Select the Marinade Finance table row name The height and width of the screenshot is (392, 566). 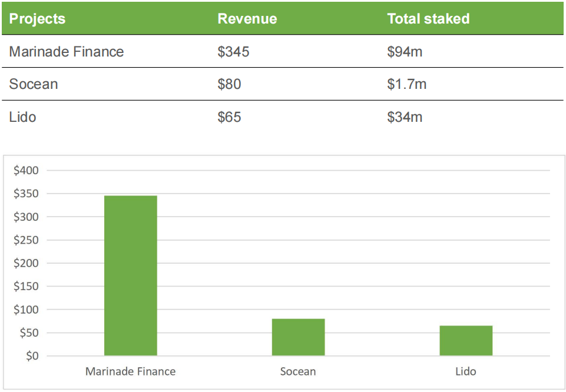(67, 52)
